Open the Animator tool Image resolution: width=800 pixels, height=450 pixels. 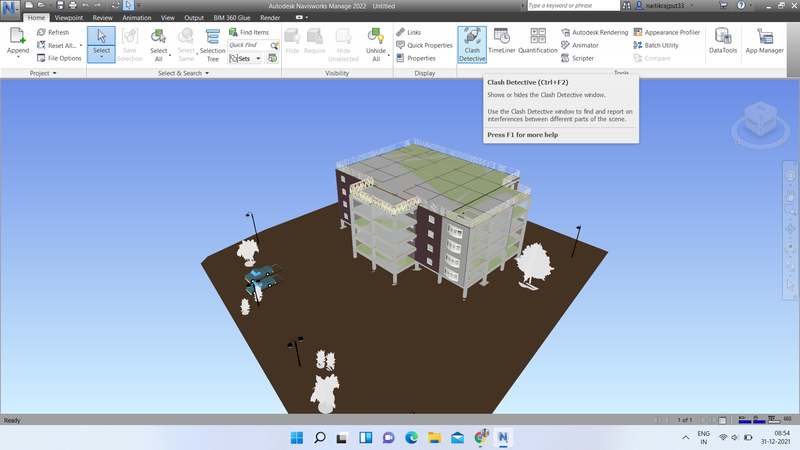(x=580, y=45)
